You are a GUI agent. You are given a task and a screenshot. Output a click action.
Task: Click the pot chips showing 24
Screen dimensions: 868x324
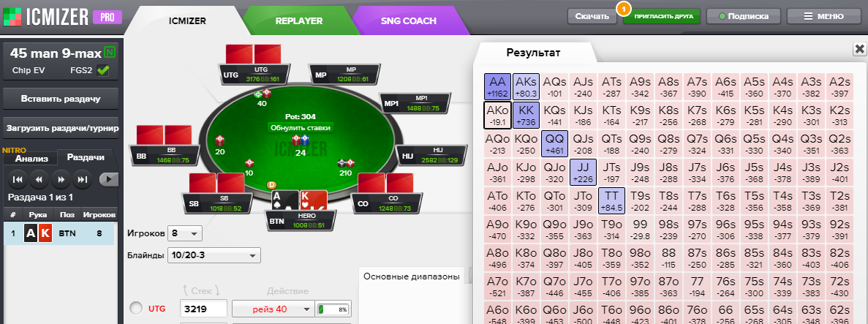(x=301, y=140)
